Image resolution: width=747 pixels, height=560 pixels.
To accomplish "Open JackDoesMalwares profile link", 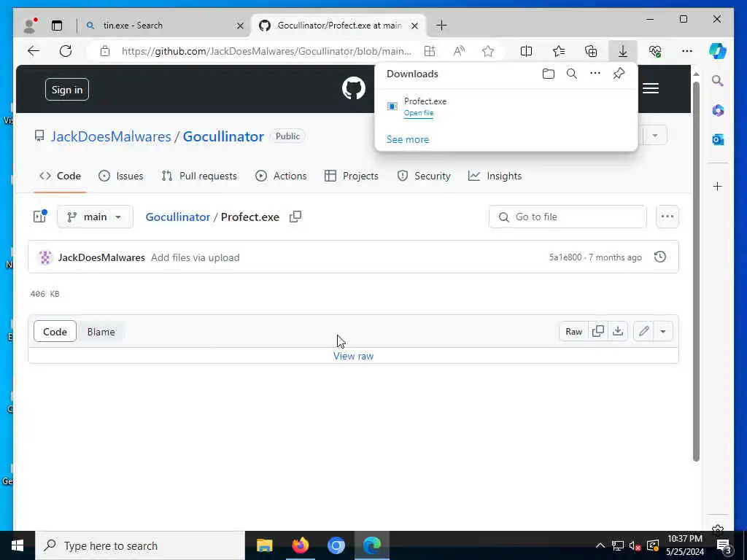I will pyautogui.click(x=111, y=136).
